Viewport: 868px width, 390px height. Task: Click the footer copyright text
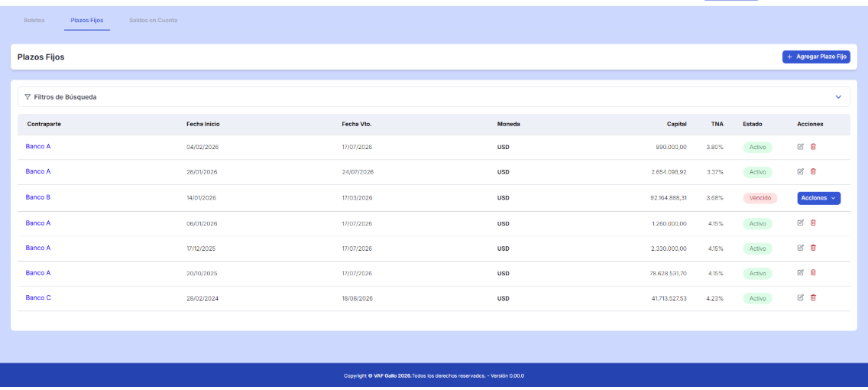coord(433,375)
